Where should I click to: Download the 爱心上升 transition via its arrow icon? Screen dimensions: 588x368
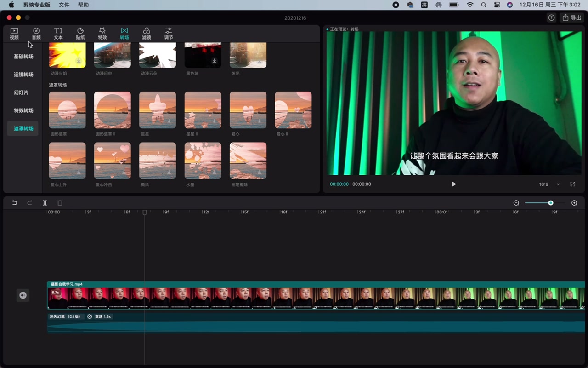tap(79, 172)
